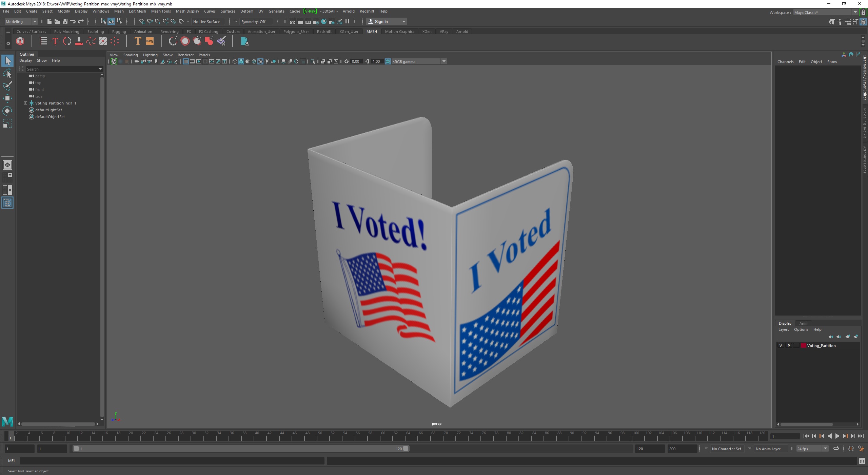Open the Workspace Maya Classic dropdown
This screenshot has width=868, height=475.
coord(825,13)
